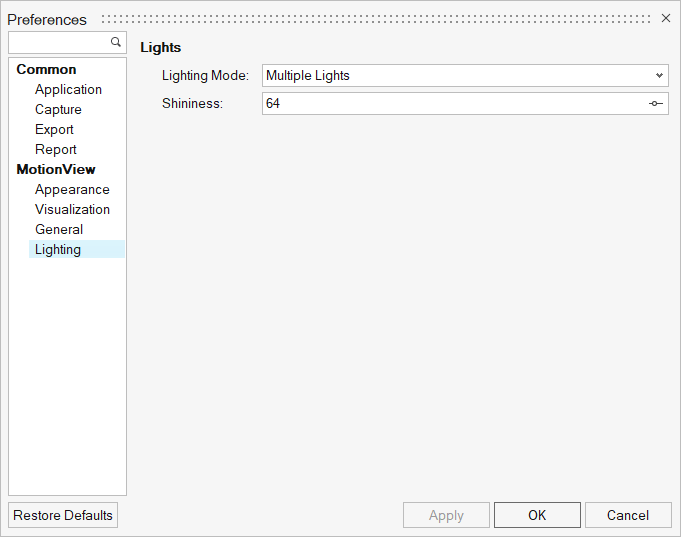681x537 pixels.
Task: Select the Lighting item
Action: [x=77, y=249]
